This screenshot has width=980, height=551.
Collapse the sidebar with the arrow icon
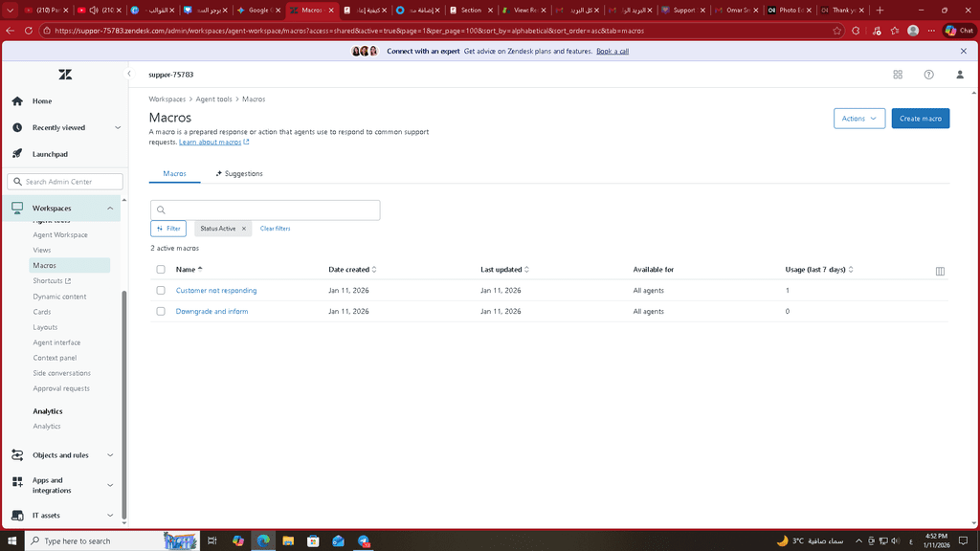pos(129,74)
